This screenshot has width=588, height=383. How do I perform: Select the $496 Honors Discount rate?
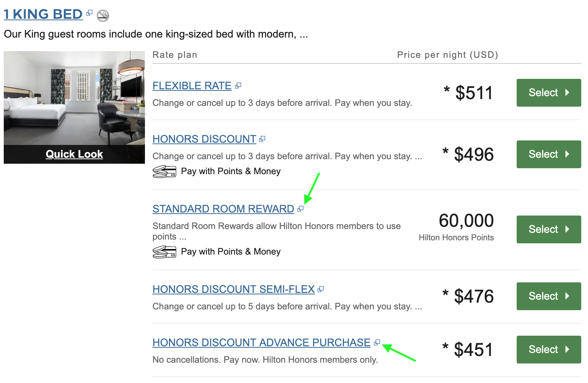tap(549, 154)
